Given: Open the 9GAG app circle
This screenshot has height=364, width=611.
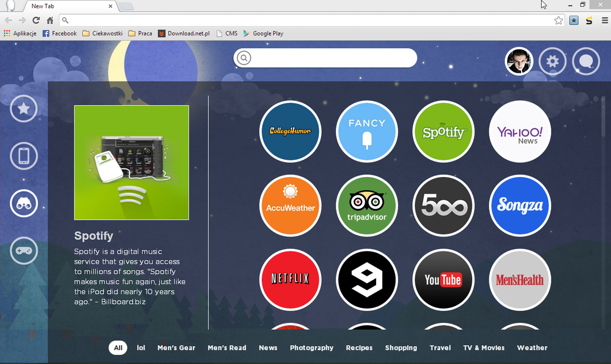Looking at the screenshot, I should pos(367,280).
